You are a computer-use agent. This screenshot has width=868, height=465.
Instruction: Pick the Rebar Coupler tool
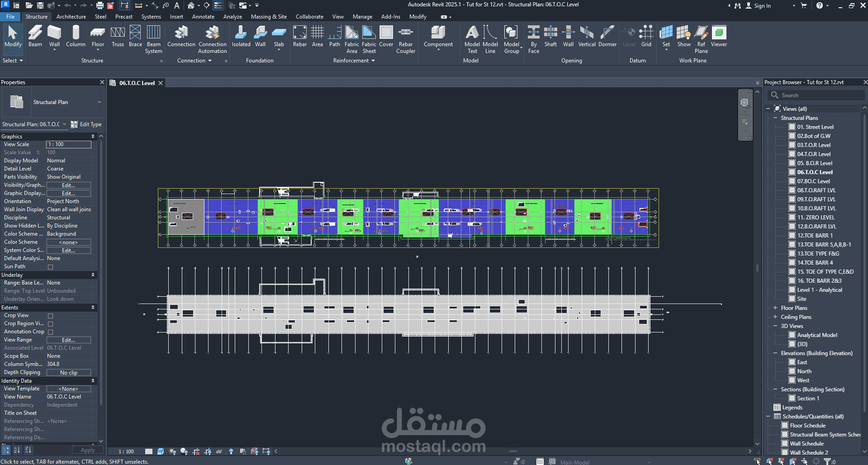(x=406, y=39)
